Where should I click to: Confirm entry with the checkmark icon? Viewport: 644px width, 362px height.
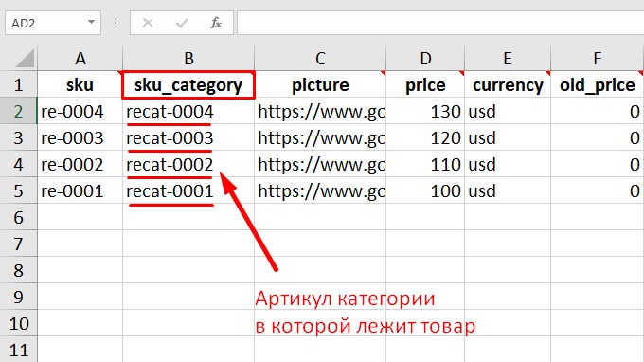point(182,23)
